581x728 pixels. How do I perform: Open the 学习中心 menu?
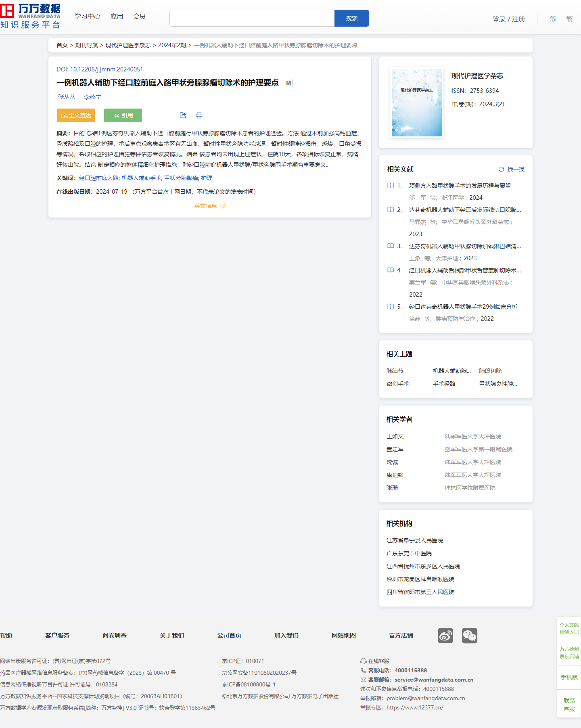click(x=88, y=17)
